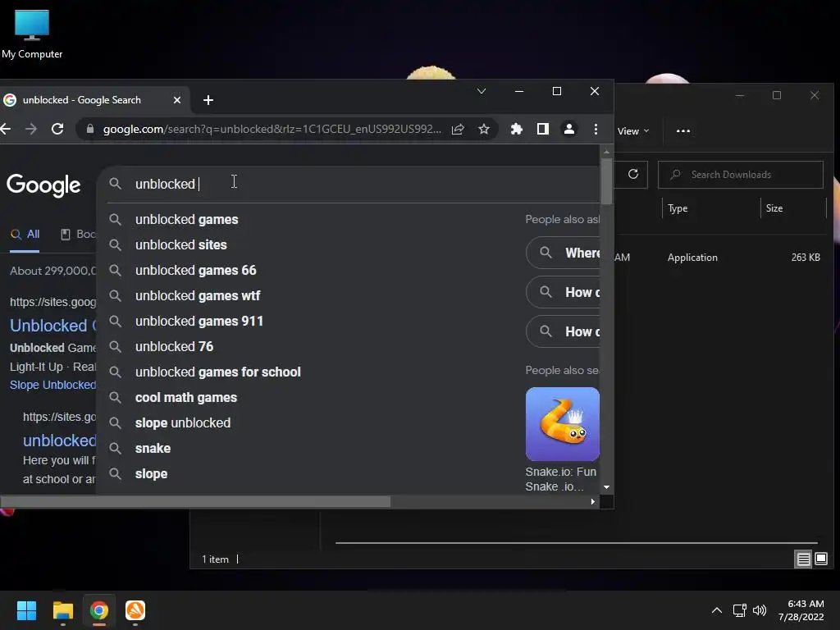Show hidden tray icons chevron
The height and width of the screenshot is (630, 840).
pos(717,610)
